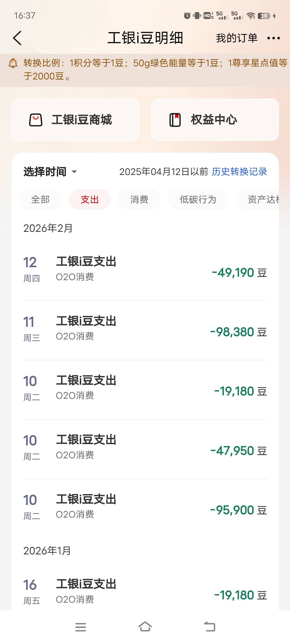
Task: Select the 支出 filter tab
Action: [90, 199]
